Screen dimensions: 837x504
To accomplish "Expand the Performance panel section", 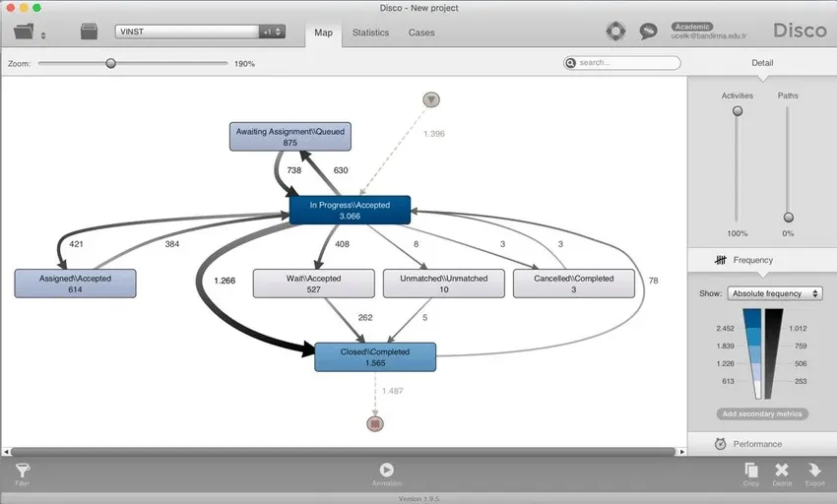I will (x=757, y=444).
